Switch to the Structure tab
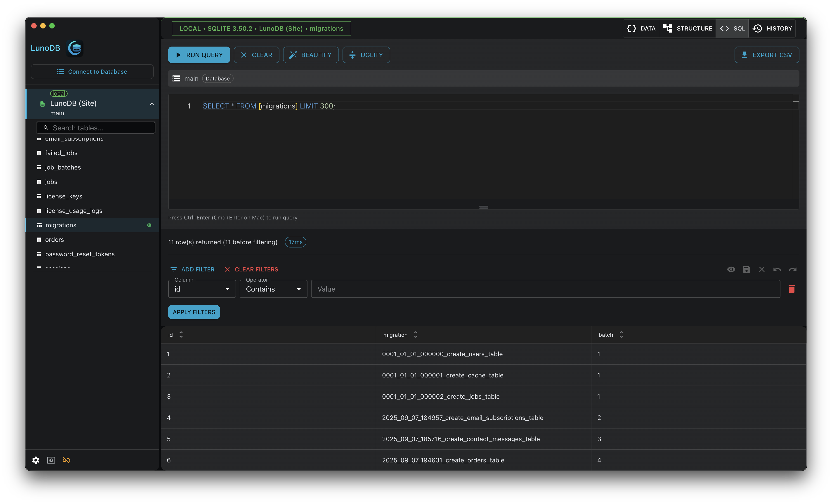Viewport: 832px width, 504px height. point(687,28)
